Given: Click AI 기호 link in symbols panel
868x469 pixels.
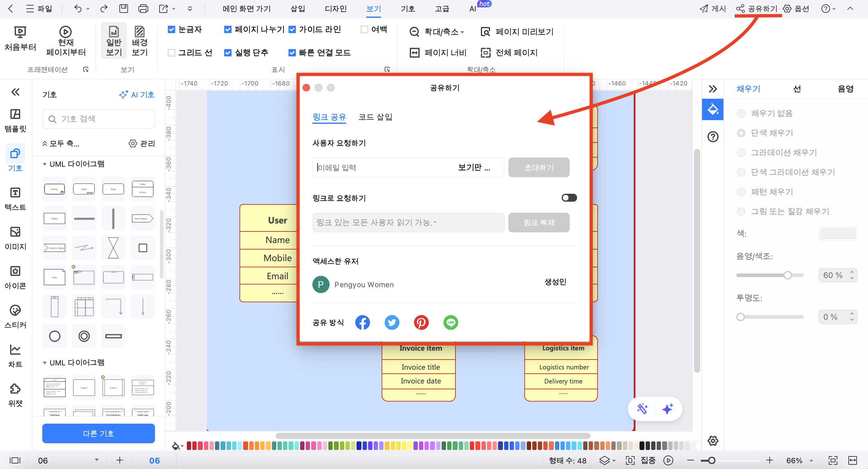Looking at the screenshot, I should point(137,95).
